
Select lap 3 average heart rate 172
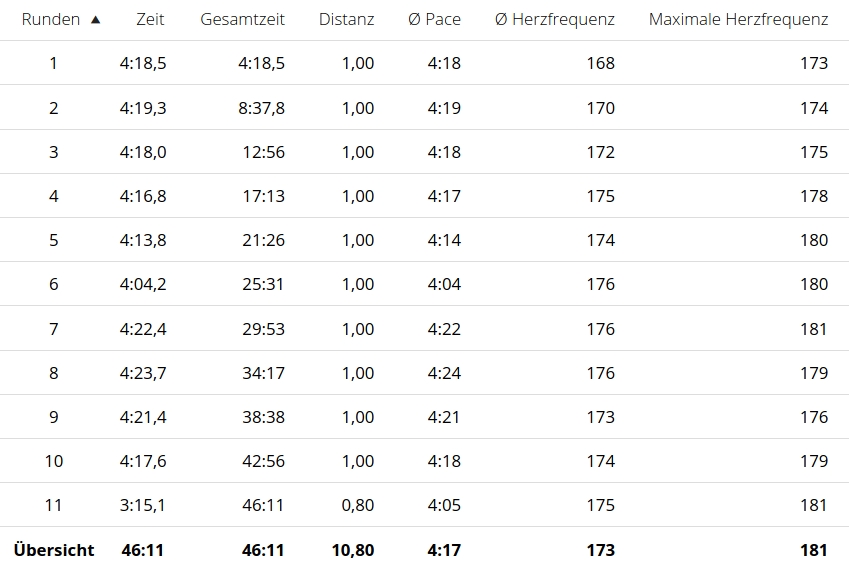point(600,152)
